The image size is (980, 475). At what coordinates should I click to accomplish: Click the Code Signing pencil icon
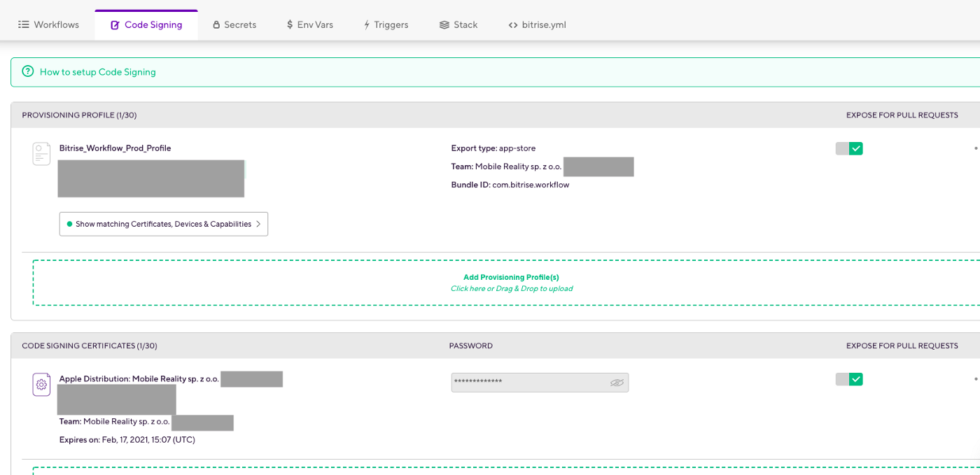point(115,25)
